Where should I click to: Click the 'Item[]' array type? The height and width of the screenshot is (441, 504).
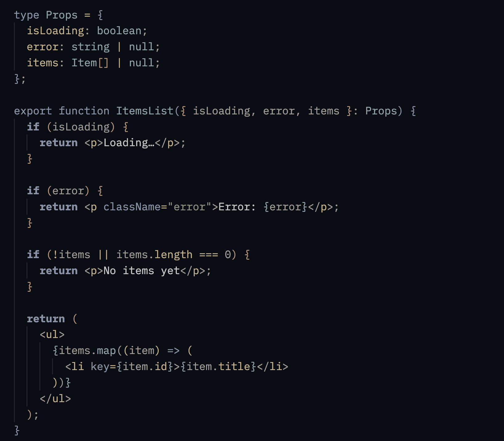(90, 63)
